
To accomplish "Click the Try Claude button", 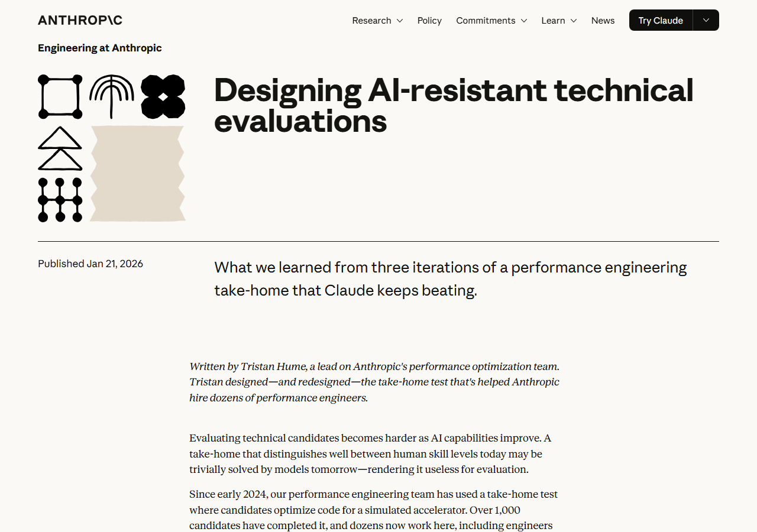I will [x=661, y=20].
